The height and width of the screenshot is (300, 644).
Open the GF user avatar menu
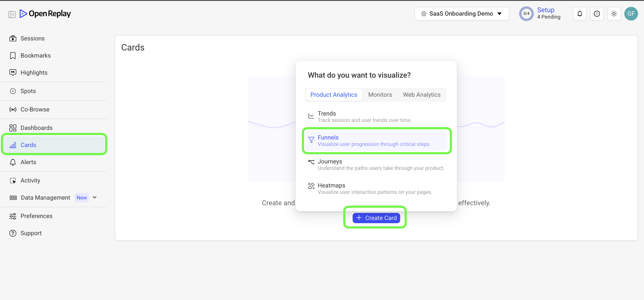631,14
